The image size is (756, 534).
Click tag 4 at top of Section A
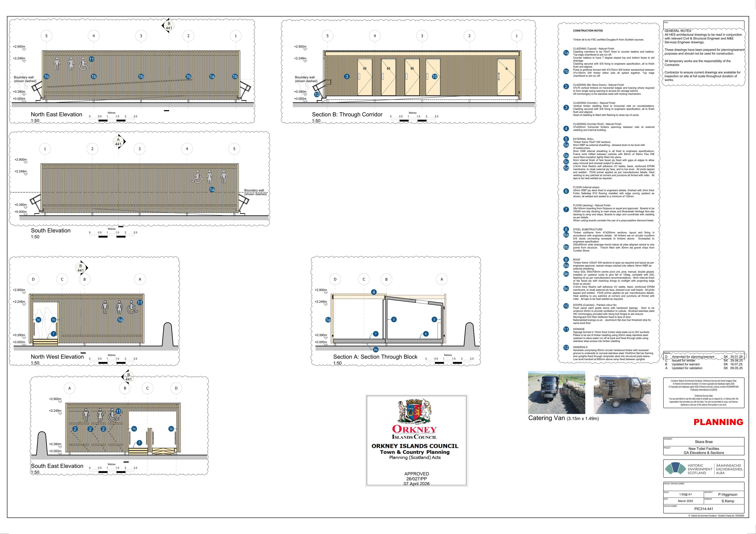point(374,292)
